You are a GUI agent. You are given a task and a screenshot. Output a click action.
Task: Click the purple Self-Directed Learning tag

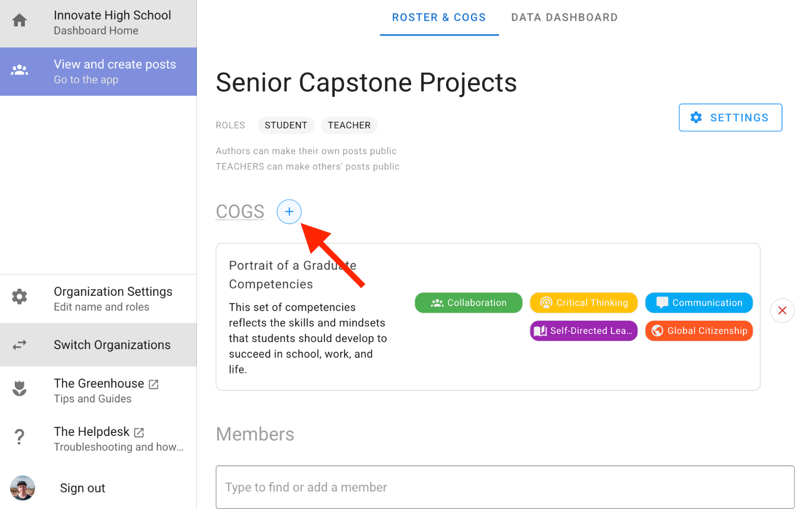coord(584,331)
